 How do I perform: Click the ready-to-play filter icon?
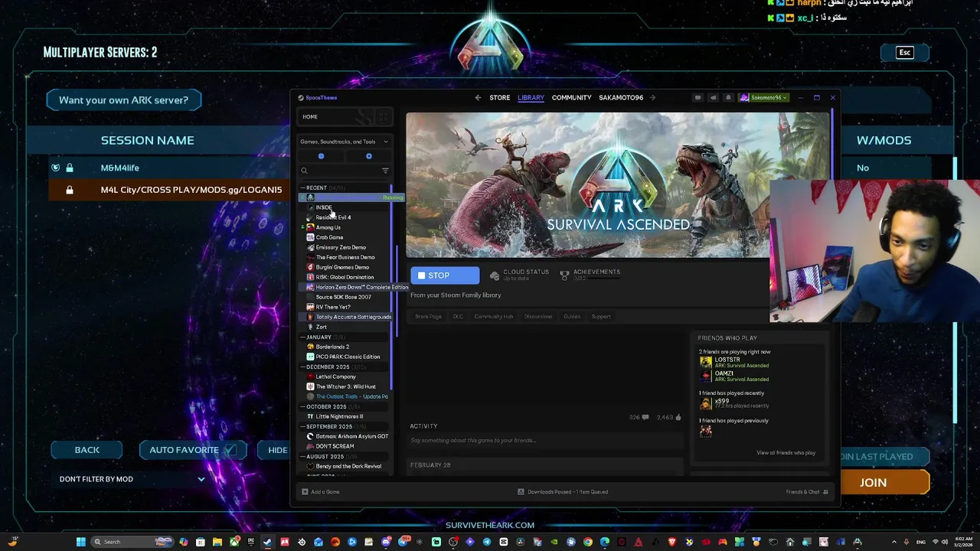pyautogui.click(x=368, y=156)
